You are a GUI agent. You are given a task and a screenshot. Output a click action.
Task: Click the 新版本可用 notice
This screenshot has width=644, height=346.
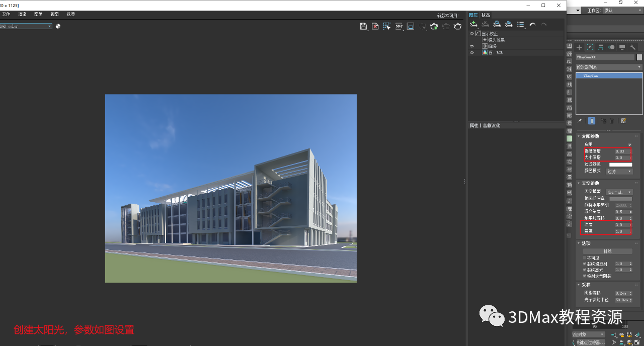447,16
